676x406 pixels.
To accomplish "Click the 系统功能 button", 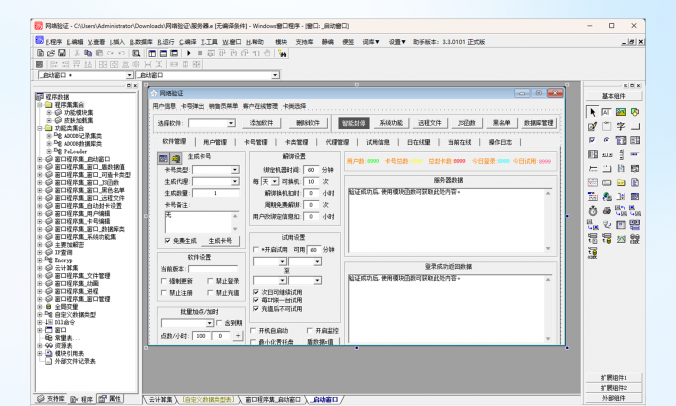I will click(391, 123).
